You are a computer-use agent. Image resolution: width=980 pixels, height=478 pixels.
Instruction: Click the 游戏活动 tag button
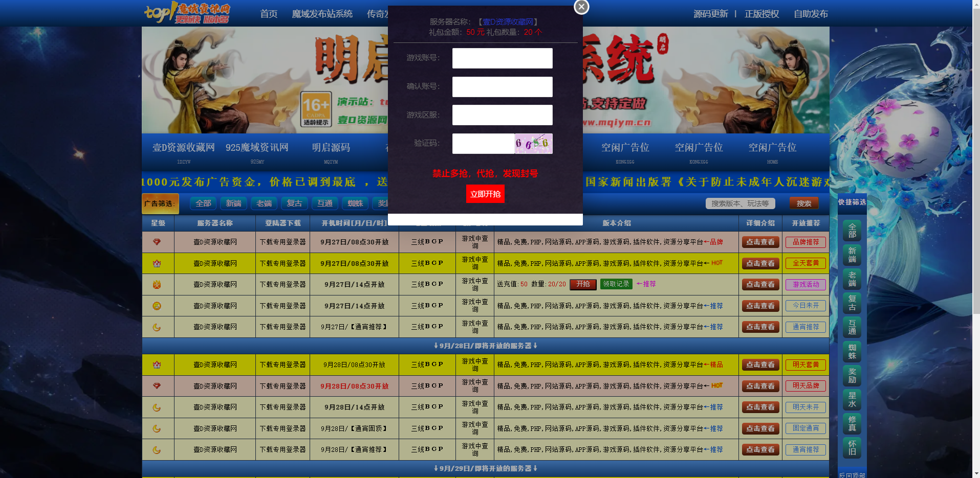point(805,284)
